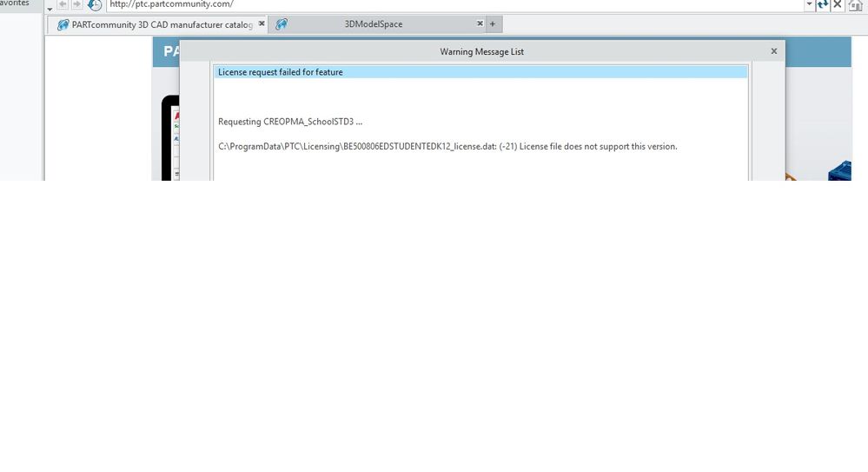
Task: Click the Warning Message List title bar
Action: (x=481, y=51)
